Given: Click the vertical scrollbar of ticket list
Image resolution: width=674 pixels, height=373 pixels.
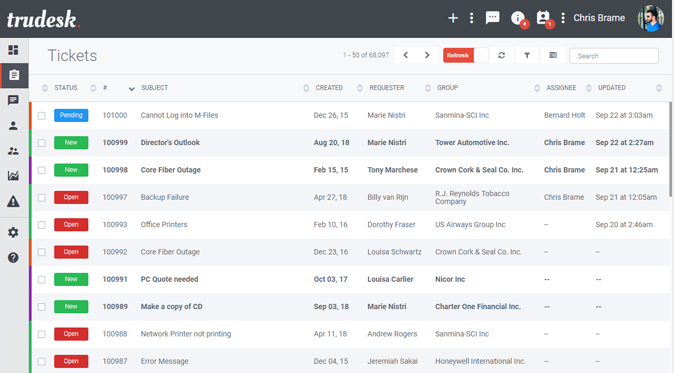Looking at the screenshot, I should [x=671, y=150].
